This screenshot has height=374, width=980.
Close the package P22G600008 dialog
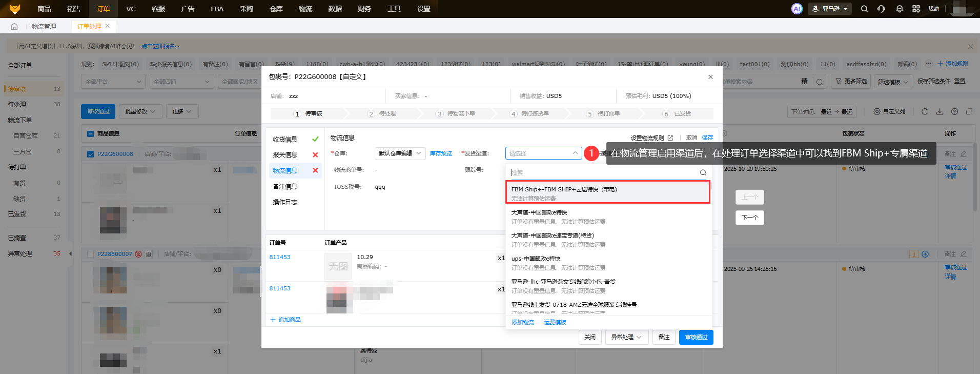pos(710,77)
